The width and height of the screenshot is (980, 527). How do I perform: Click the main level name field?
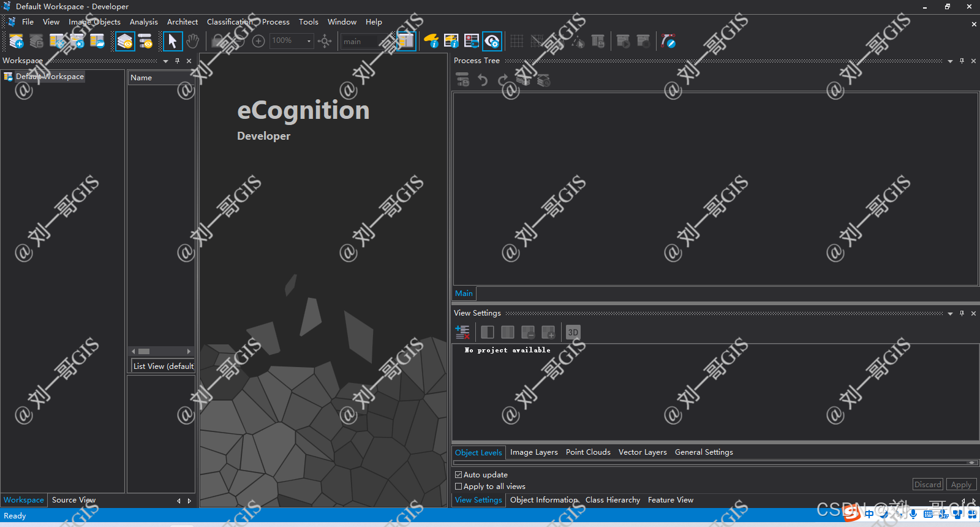pos(366,41)
